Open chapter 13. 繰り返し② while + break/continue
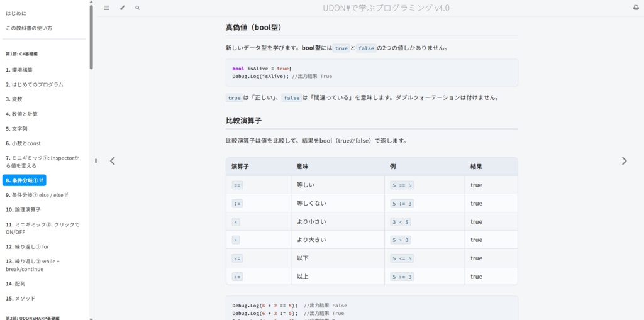644x320 pixels. pos(33,265)
